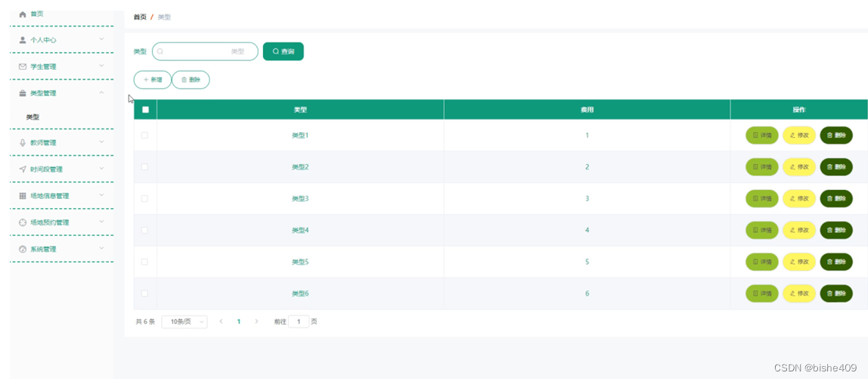Viewport: 868px width, 379px height.
Task: Open the 10条/页 page size dropdown
Action: 184,322
